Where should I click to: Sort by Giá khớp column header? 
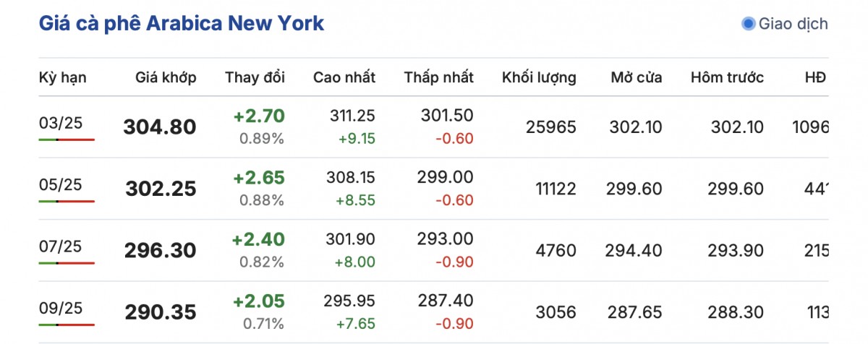coord(166,77)
